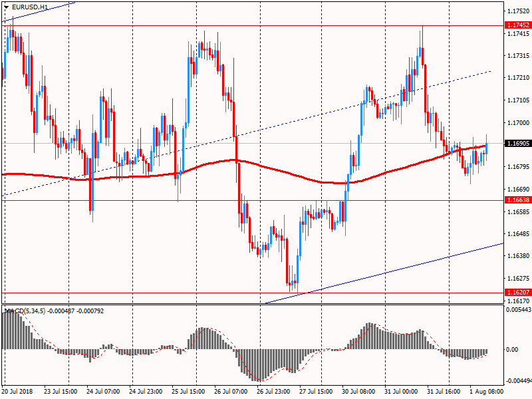Select the MACD scale value 0.005443
The height and width of the screenshot is (399, 532).
coord(519,309)
